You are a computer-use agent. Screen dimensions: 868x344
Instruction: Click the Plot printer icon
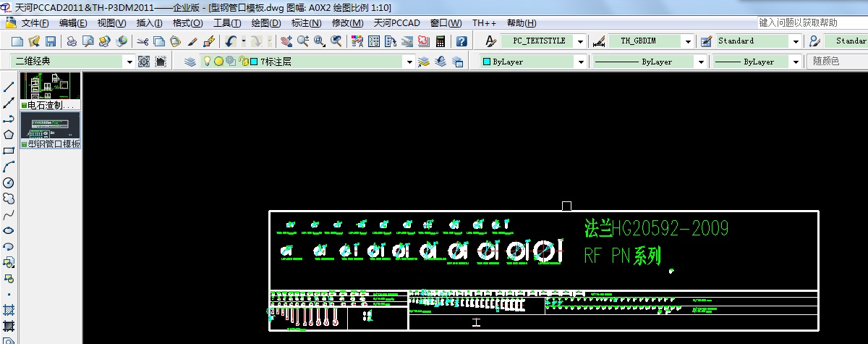point(72,41)
